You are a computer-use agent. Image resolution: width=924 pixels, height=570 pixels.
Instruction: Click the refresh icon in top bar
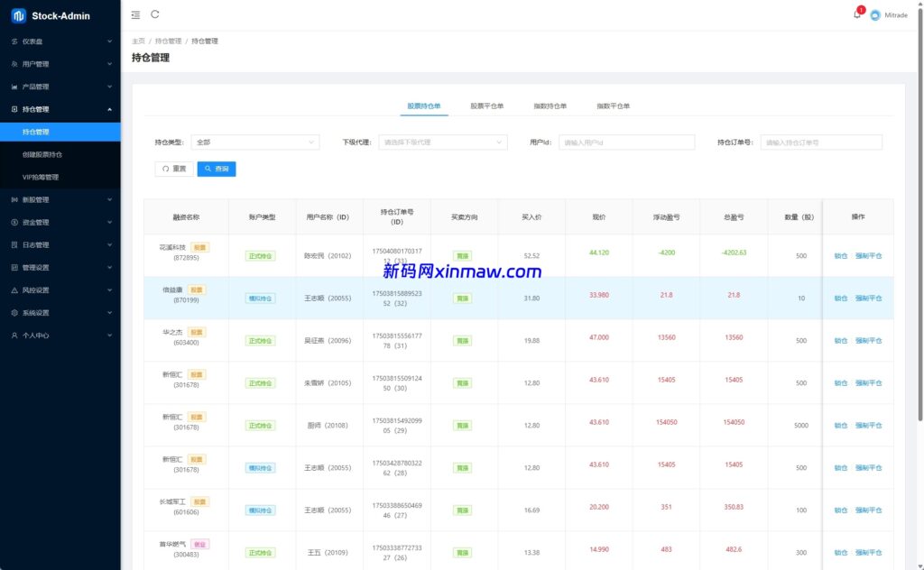(155, 14)
